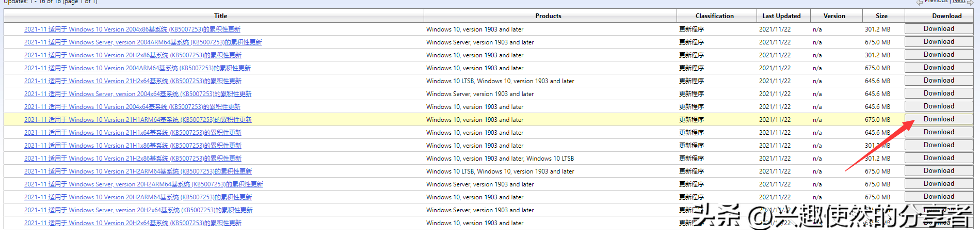Download Windows Server 20H2 ARM64 update
Screen dimensions: 980x236
[938, 184]
